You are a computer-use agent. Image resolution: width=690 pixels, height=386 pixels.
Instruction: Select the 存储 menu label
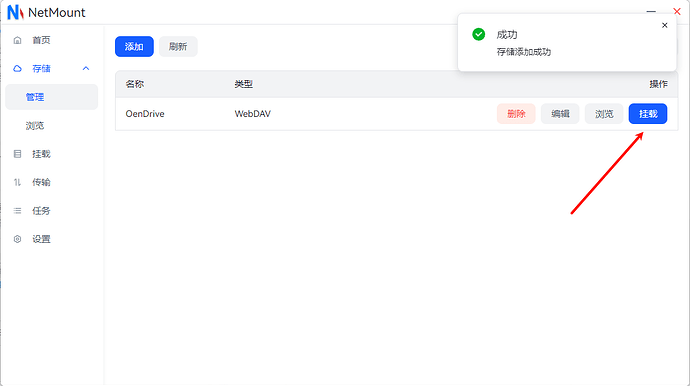[41, 69]
